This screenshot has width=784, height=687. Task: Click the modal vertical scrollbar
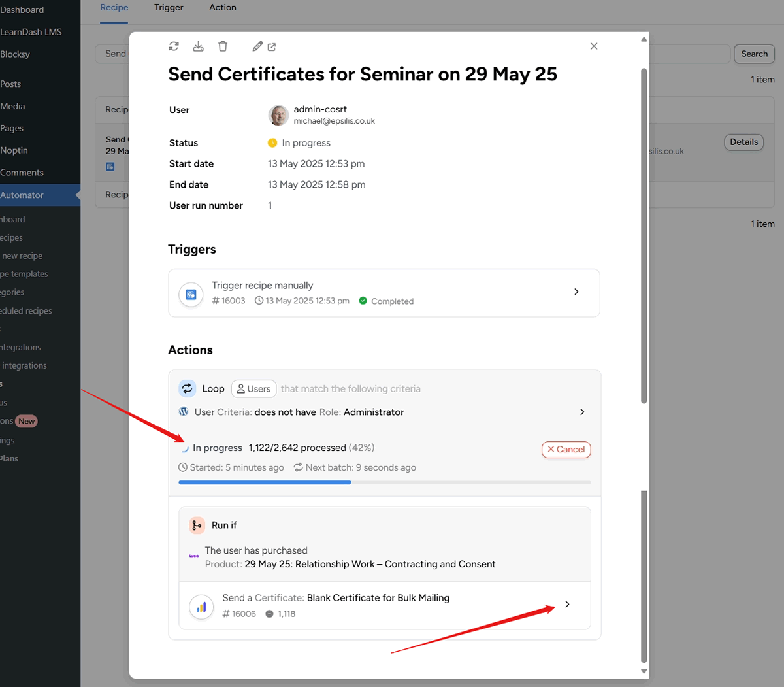point(644,235)
